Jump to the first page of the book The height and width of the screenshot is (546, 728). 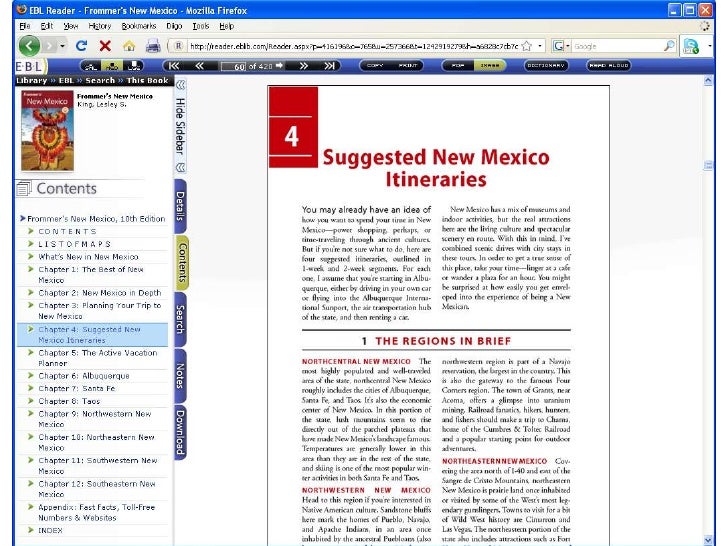174,66
